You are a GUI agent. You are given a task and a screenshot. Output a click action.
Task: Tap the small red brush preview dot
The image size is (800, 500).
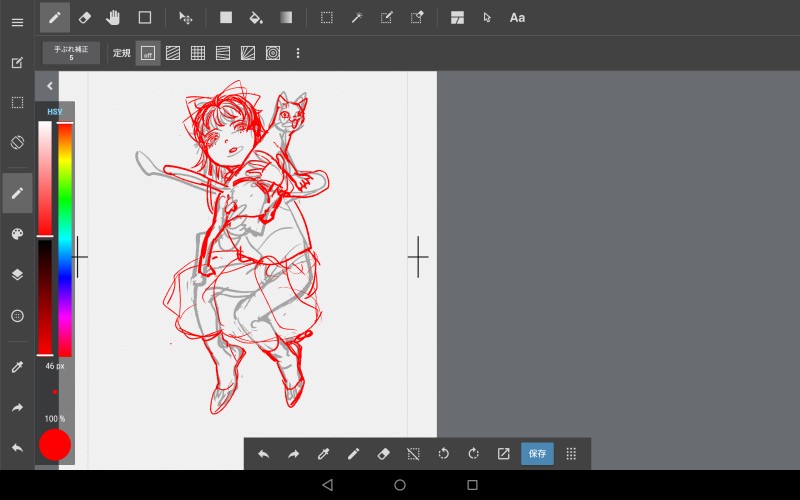tap(55, 392)
